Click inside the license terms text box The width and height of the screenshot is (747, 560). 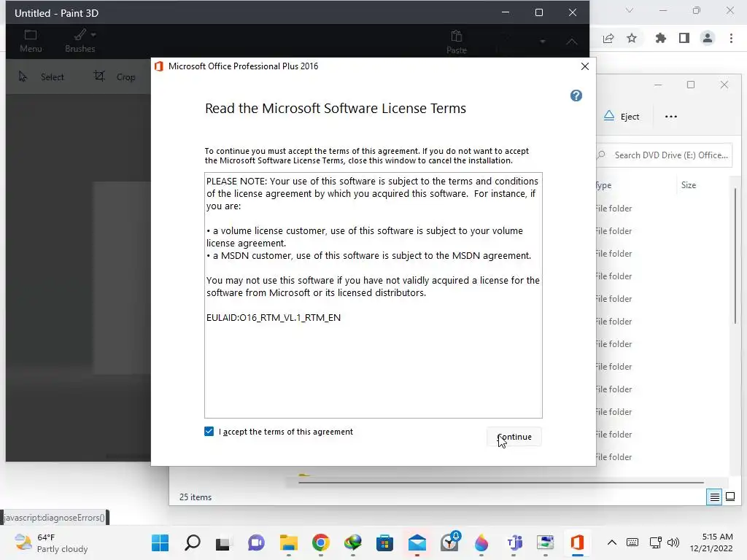[373, 295]
